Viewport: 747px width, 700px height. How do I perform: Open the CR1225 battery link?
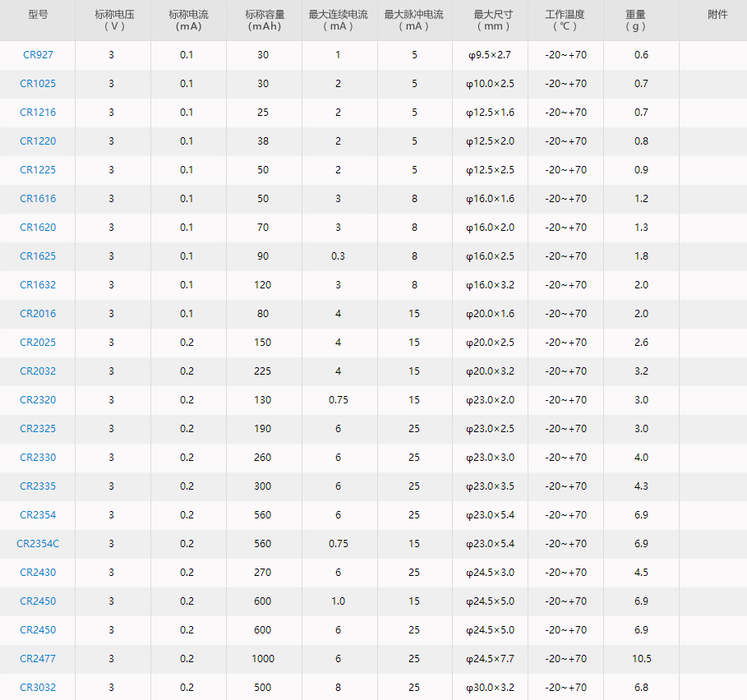(x=38, y=170)
